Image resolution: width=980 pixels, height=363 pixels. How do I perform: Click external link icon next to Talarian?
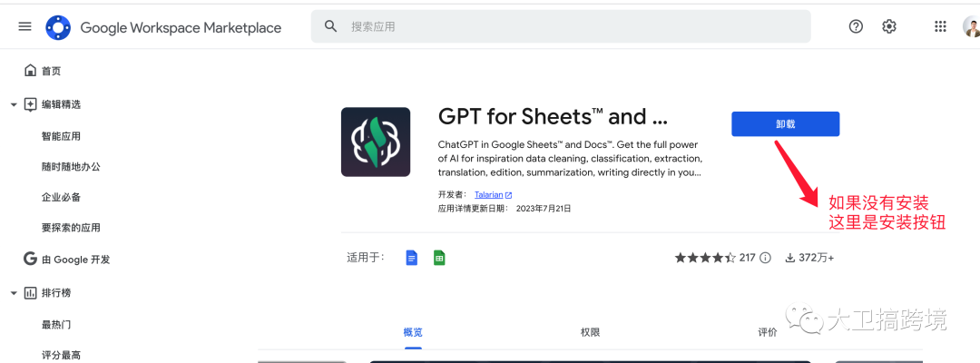509,195
